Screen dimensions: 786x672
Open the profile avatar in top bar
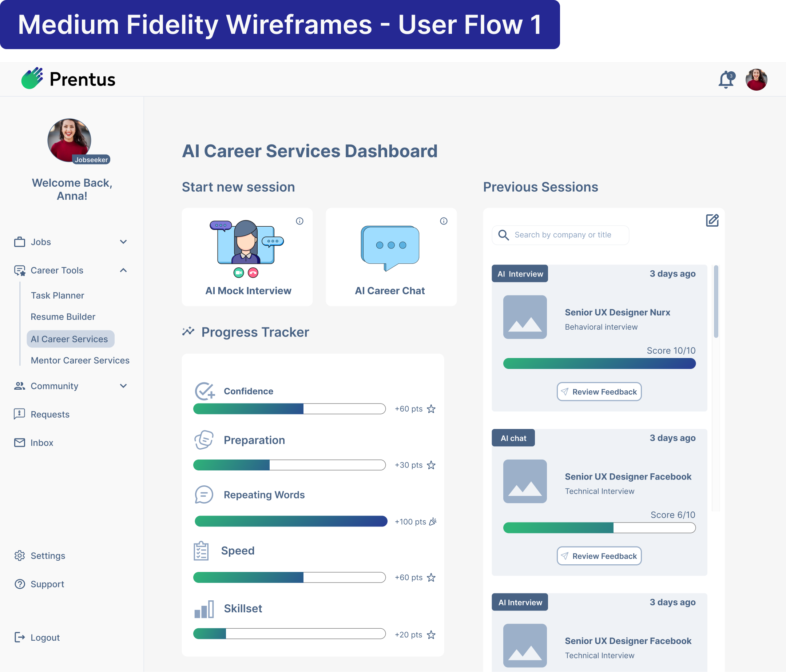[x=757, y=80]
